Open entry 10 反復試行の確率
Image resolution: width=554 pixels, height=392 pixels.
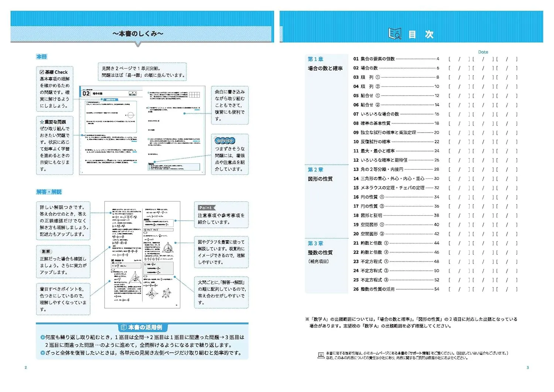[396, 142]
